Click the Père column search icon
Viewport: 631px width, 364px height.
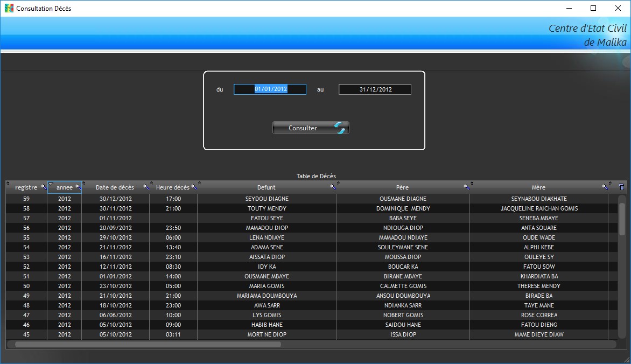[x=466, y=187]
